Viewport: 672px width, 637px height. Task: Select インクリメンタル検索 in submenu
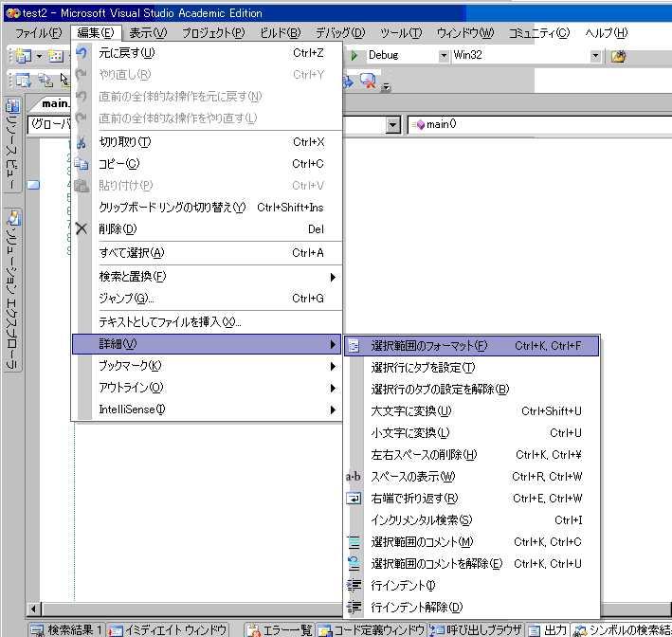point(471,520)
